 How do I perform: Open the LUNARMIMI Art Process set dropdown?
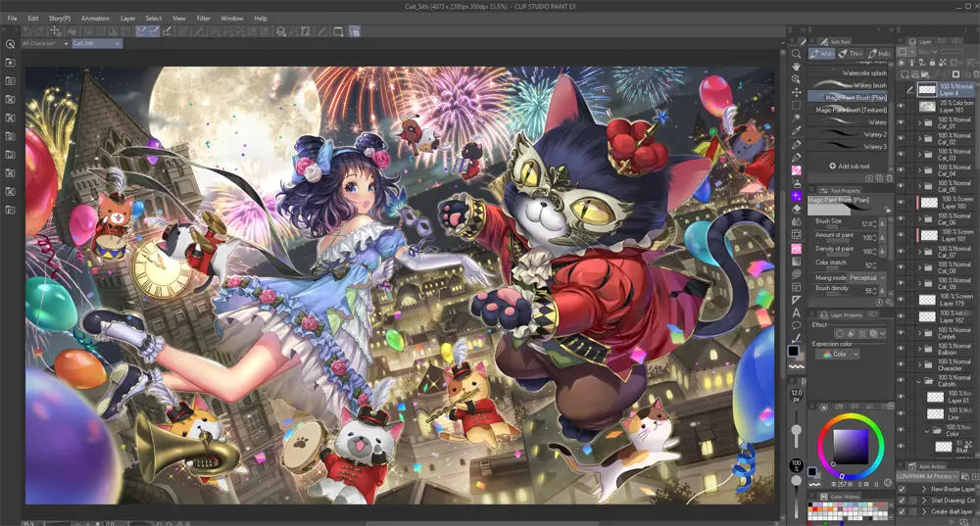[x=927, y=477]
